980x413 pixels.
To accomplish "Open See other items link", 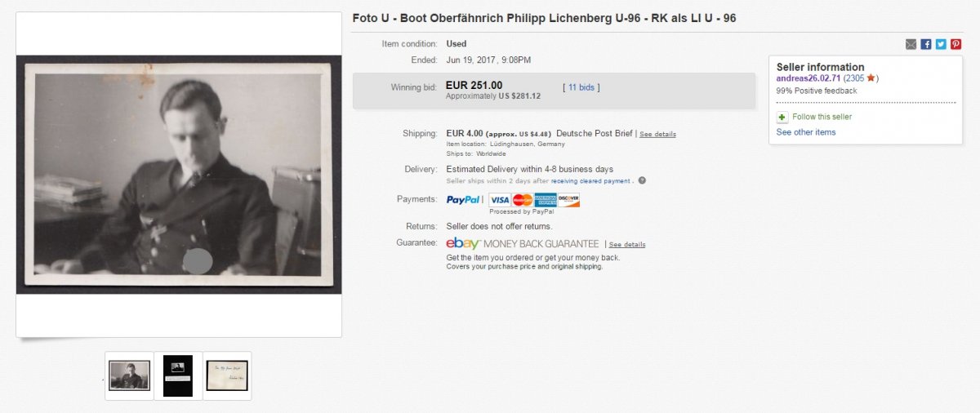I will tap(806, 132).
